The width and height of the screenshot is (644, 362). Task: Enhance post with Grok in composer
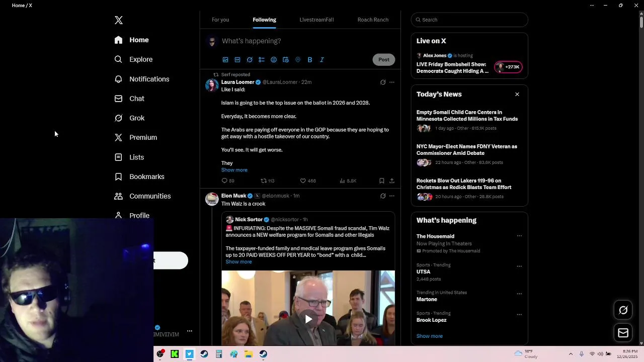tap(250, 59)
